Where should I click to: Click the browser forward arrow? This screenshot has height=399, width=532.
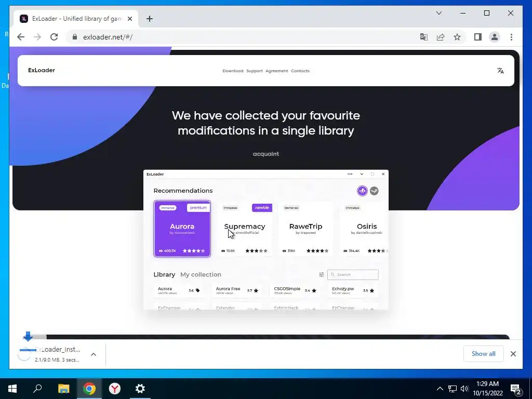click(x=37, y=37)
